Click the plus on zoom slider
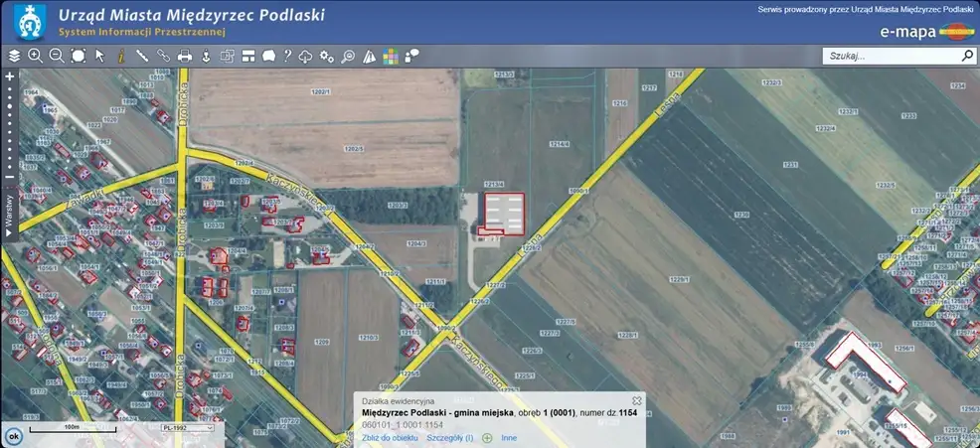The image size is (980, 448). (9, 75)
